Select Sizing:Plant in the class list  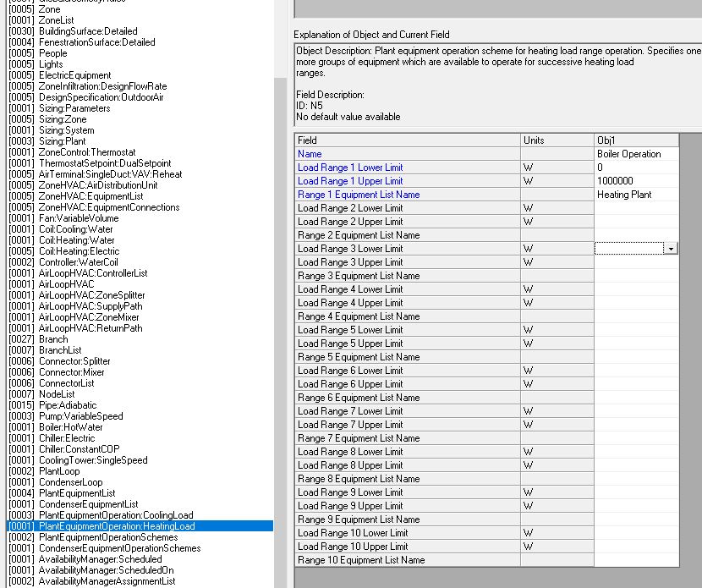click(x=62, y=141)
